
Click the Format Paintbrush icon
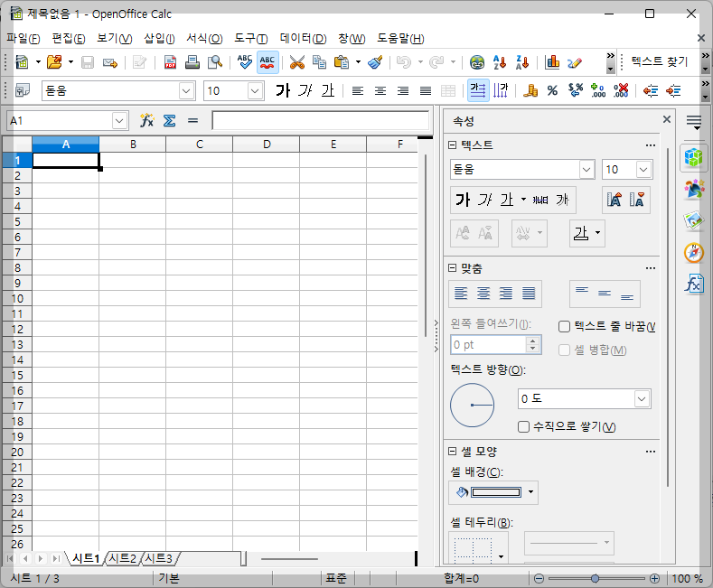(375, 61)
